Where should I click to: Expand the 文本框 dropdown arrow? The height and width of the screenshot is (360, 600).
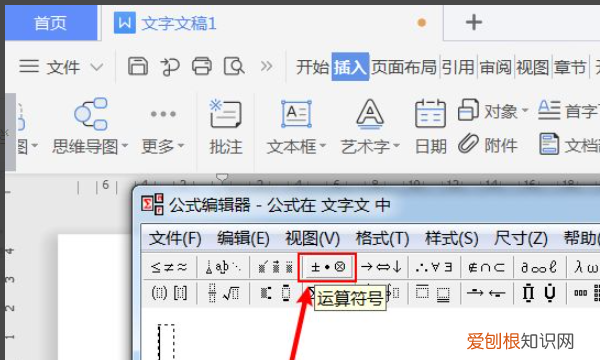[x=322, y=146]
